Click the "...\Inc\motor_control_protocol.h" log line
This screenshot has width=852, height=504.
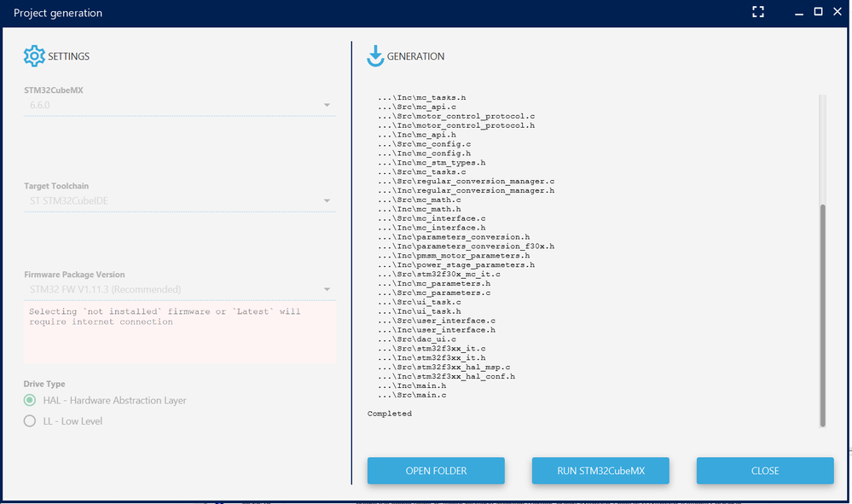click(456, 125)
